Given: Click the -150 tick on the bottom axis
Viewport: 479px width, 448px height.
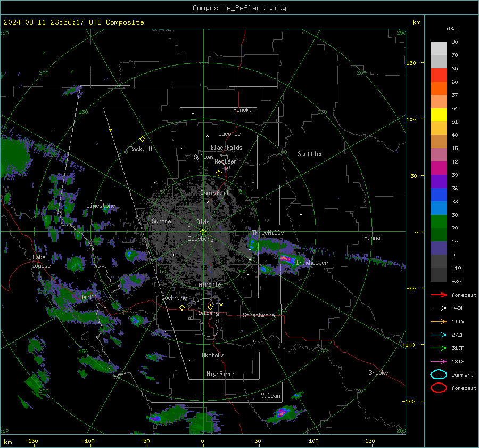Looking at the screenshot, I should tap(31, 441).
